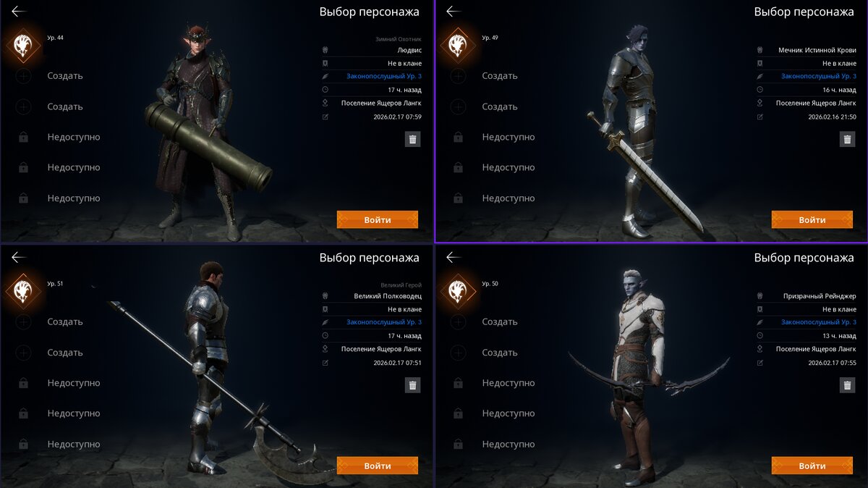The height and width of the screenshot is (488, 868).
Task: Click Войти for the Призрачный Рейнджер character
Action: 812,466
